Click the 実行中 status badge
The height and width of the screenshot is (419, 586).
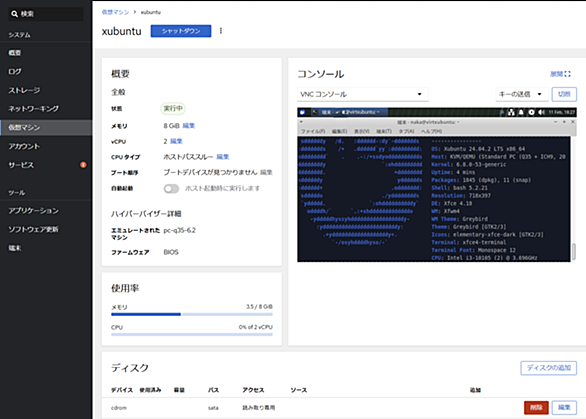coord(173,108)
